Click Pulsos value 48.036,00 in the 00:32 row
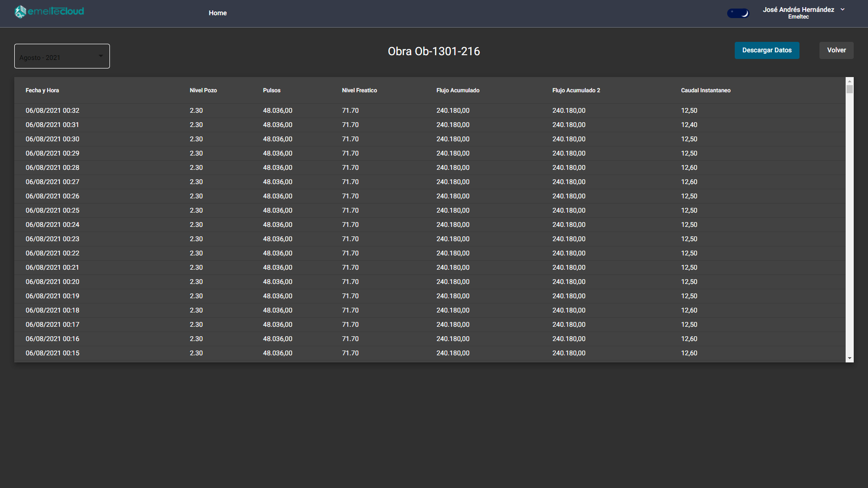 click(x=277, y=111)
